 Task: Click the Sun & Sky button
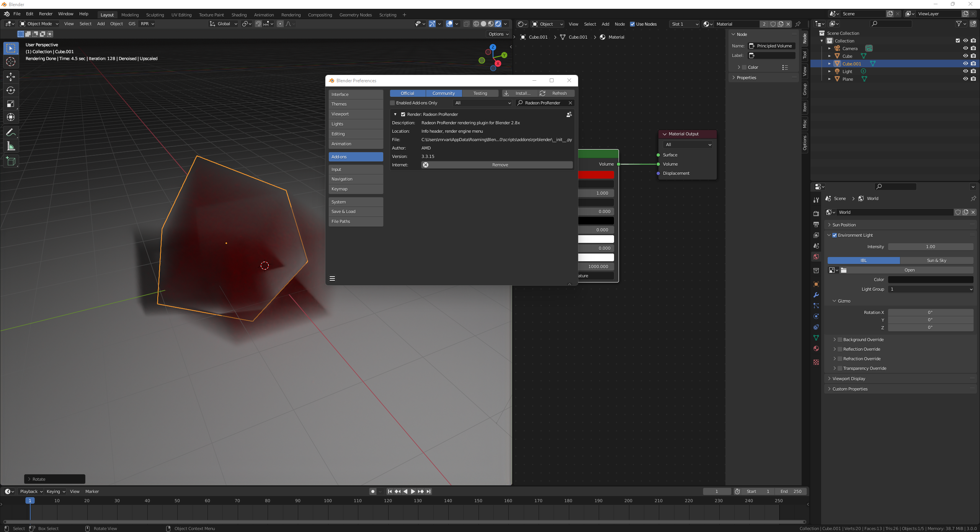pos(936,260)
